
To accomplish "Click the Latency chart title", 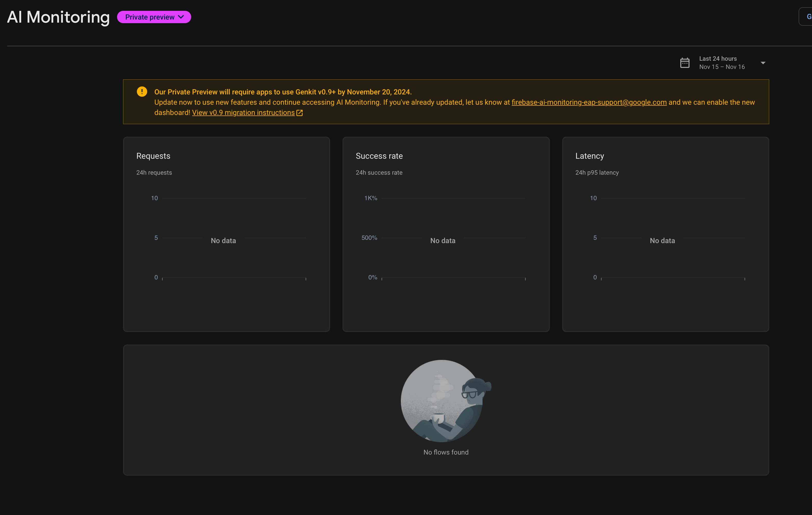I will coord(589,156).
